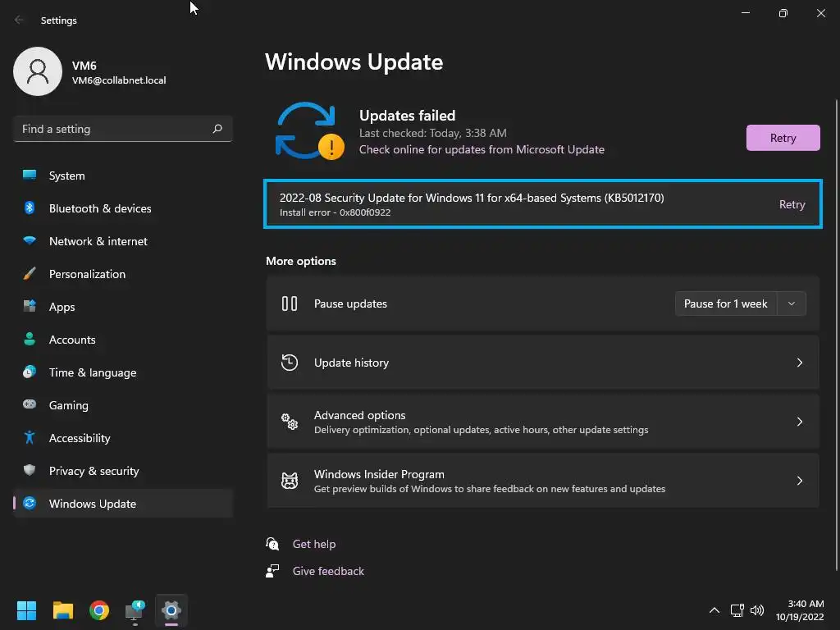Click the Gaming controller icon

click(30, 404)
